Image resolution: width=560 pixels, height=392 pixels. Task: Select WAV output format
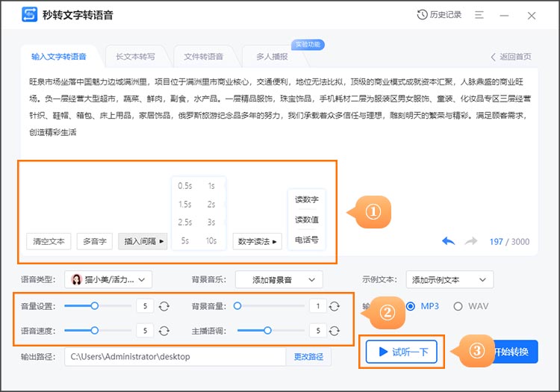(x=470, y=306)
